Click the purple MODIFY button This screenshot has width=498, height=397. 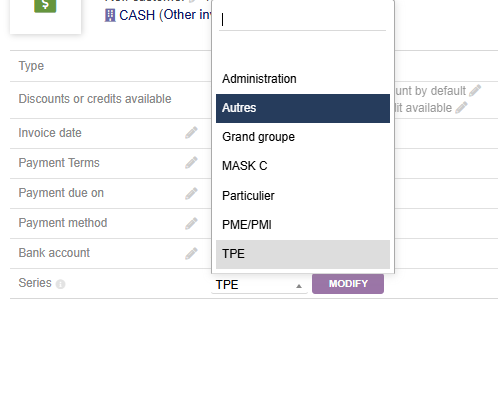pyautogui.click(x=348, y=284)
